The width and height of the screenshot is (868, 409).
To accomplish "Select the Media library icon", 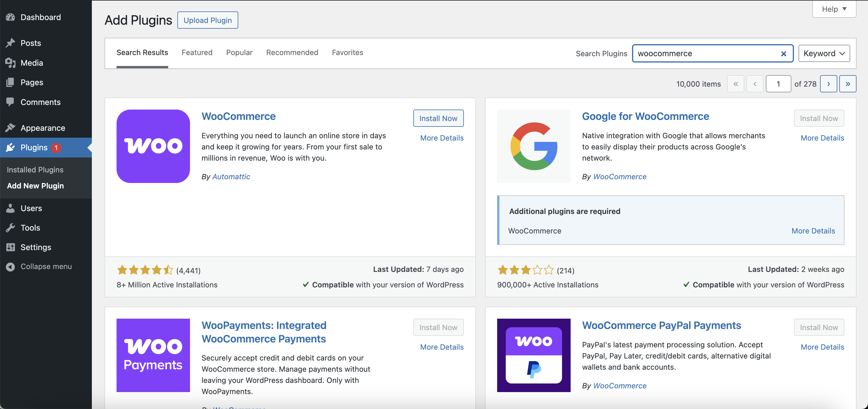I will tap(10, 63).
